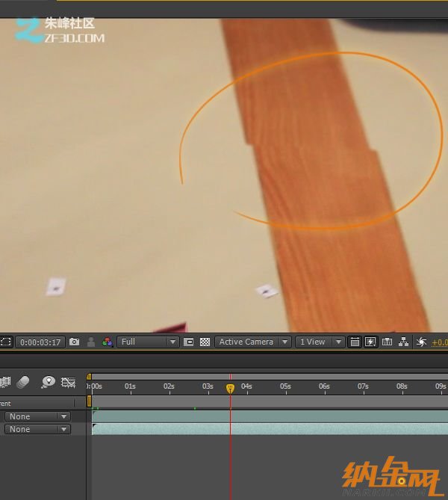Screen dimensions: 448x500
Task: Open the Brainstorm lightbulb tool
Action: (x=48, y=382)
